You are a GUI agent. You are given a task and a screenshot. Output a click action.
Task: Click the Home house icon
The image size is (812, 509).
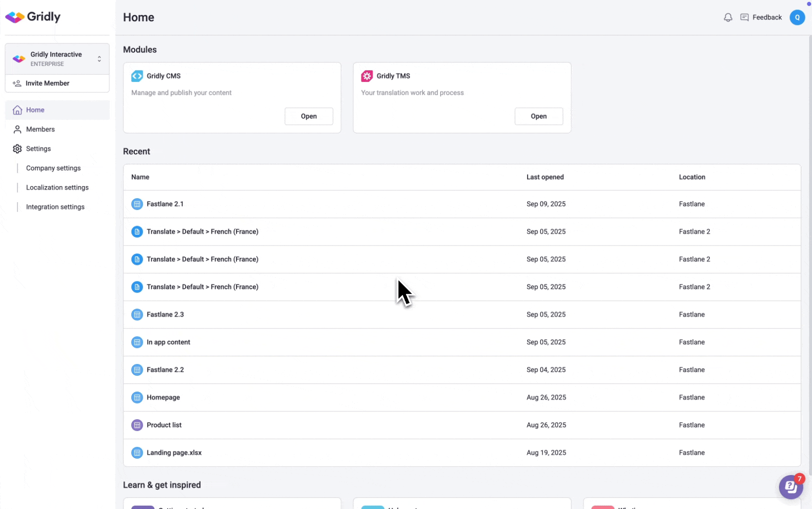click(x=17, y=110)
